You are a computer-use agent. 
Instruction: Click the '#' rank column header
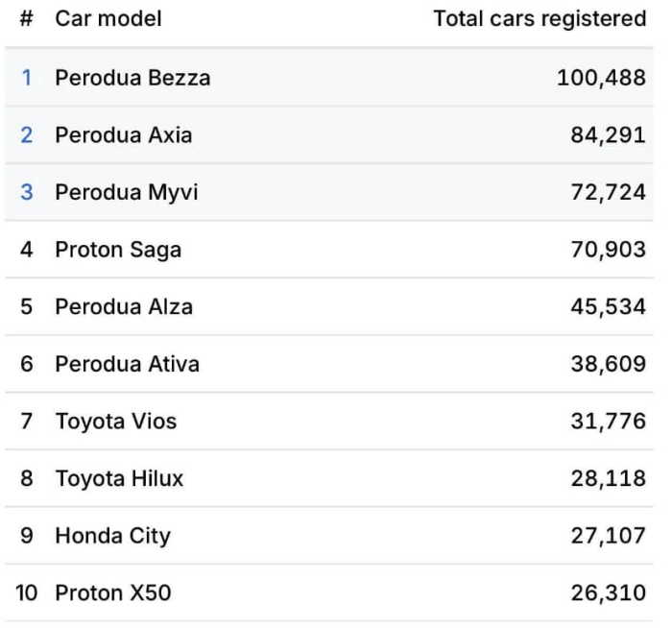point(27,19)
